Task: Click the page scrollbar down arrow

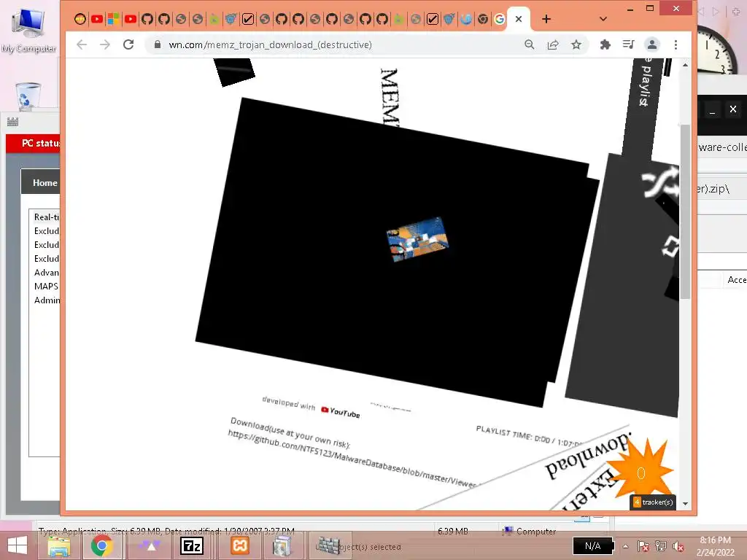Action: coord(685,503)
